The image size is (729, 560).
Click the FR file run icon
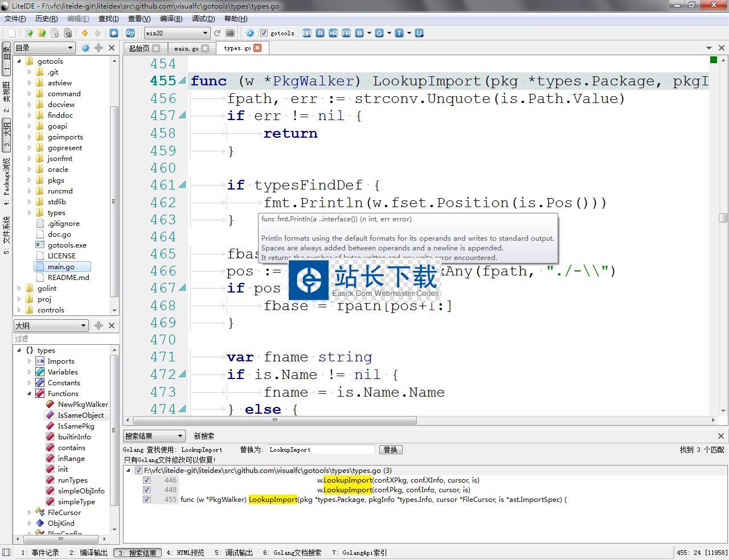346,33
